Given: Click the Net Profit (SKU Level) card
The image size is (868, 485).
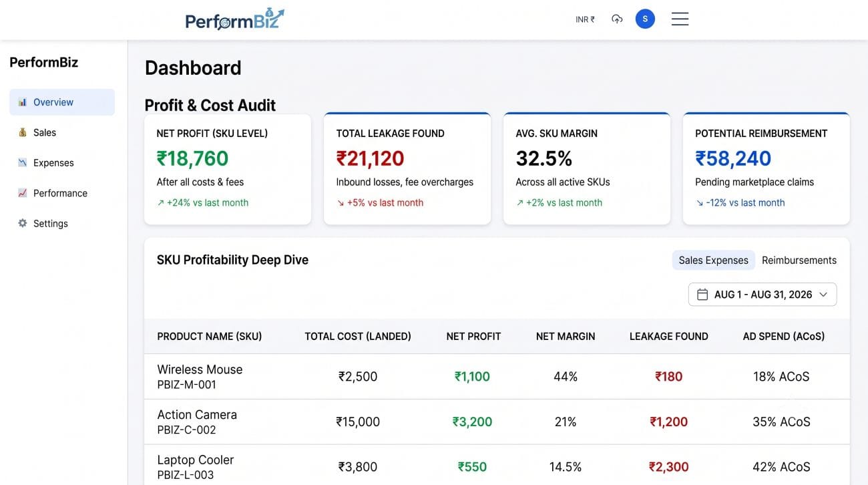Looking at the screenshot, I should point(228,169).
